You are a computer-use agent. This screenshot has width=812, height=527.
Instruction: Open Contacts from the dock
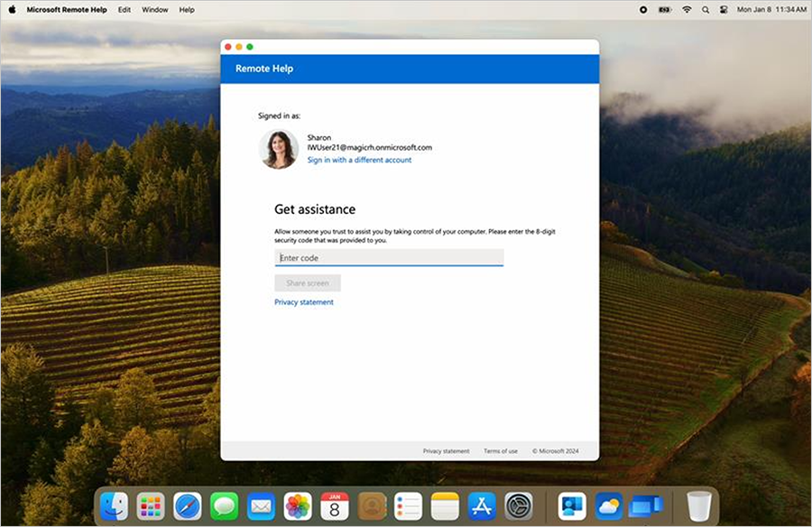pyautogui.click(x=372, y=505)
